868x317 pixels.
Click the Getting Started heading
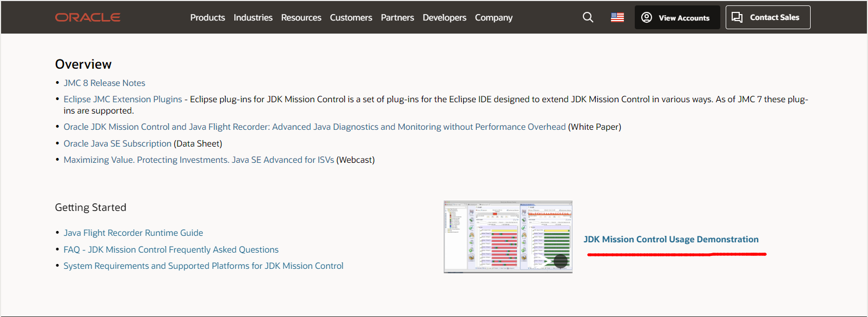(91, 207)
